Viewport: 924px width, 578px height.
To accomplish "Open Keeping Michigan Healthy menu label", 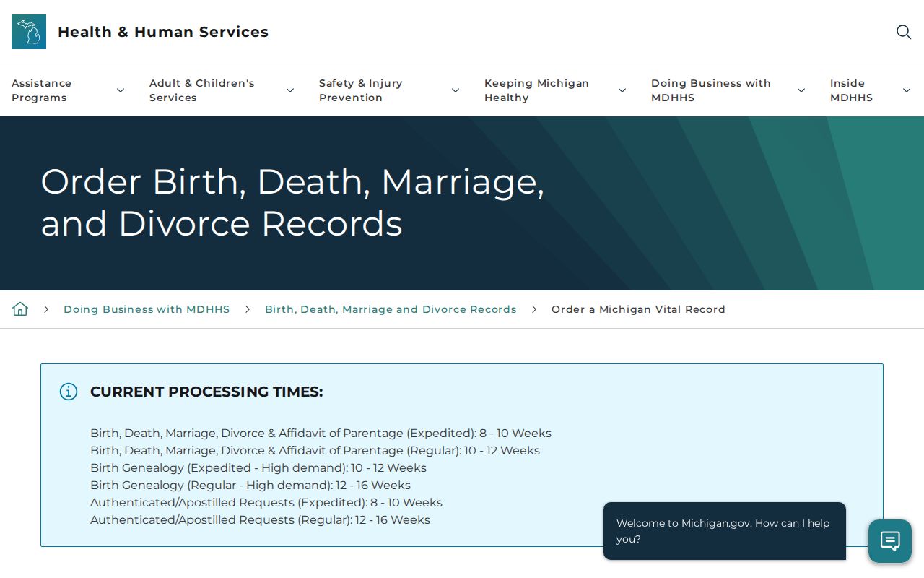I will [x=537, y=90].
